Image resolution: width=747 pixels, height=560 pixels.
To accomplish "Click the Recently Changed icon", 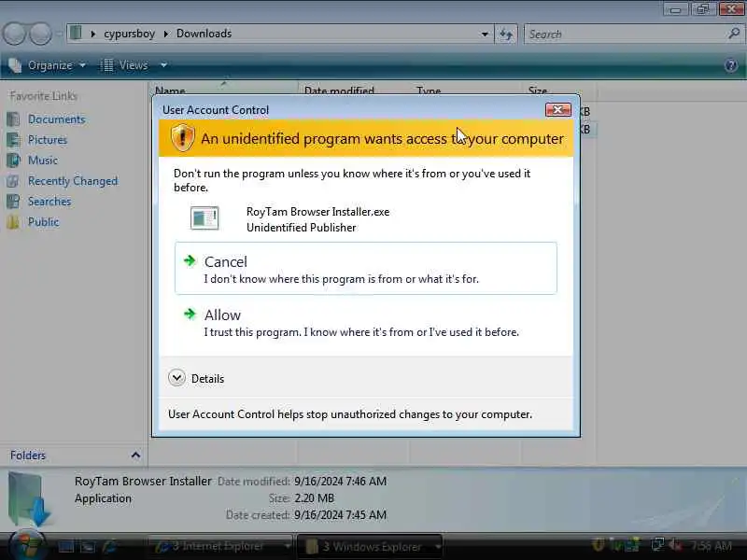I will 13,181.
